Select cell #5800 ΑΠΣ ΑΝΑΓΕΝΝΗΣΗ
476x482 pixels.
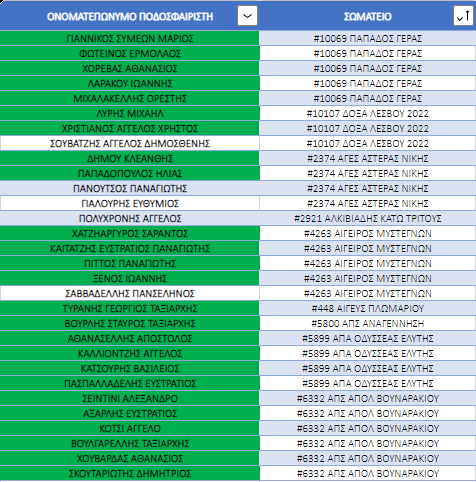[x=368, y=323]
